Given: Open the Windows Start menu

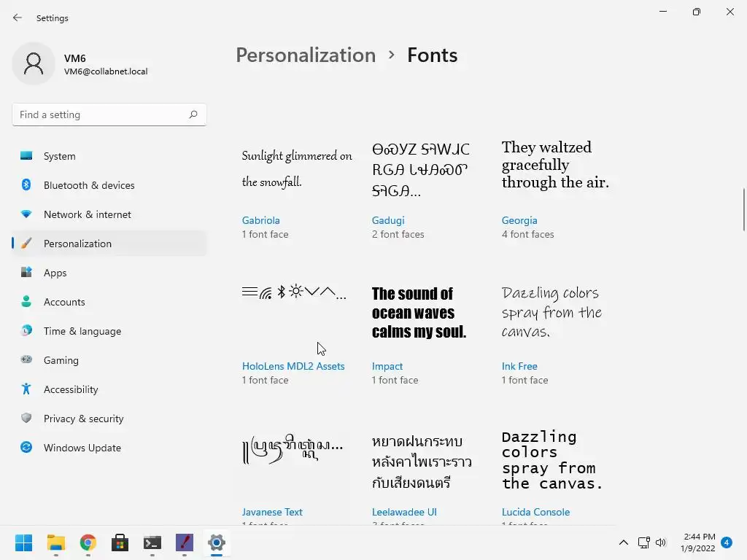Looking at the screenshot, I should pyautogui.click(x=23, y=542).
